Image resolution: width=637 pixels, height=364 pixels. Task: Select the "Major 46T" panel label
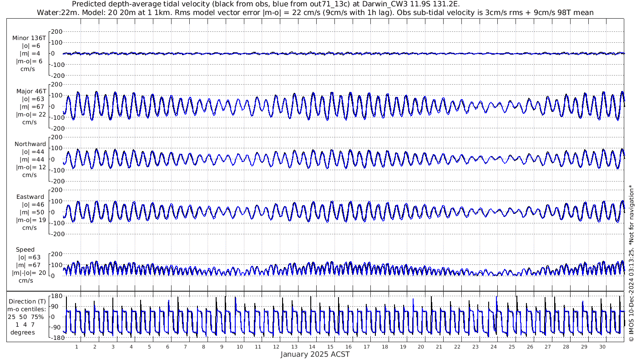(31, 91)
